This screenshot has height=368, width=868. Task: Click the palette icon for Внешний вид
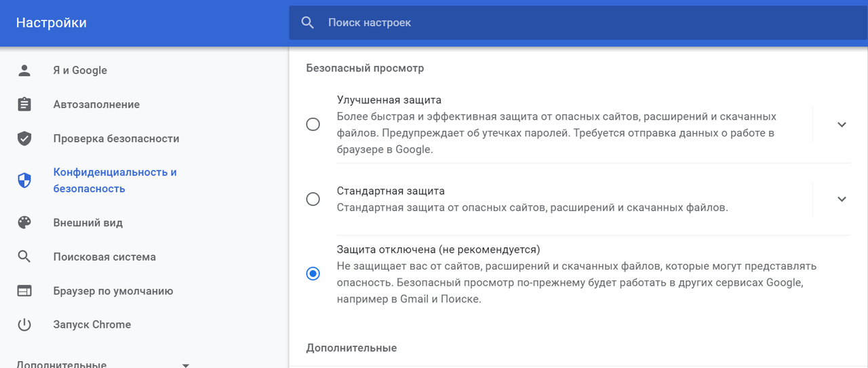click(x=24, y=223)
